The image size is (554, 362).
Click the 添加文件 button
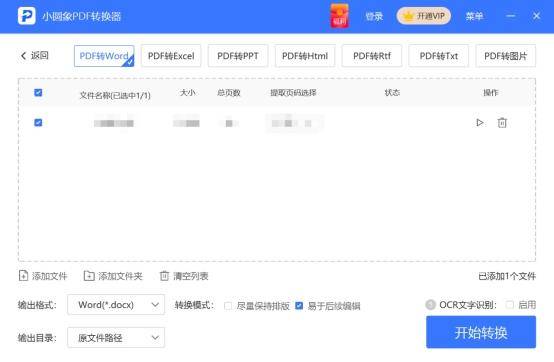pyautogui.click(x=43, y=276)
